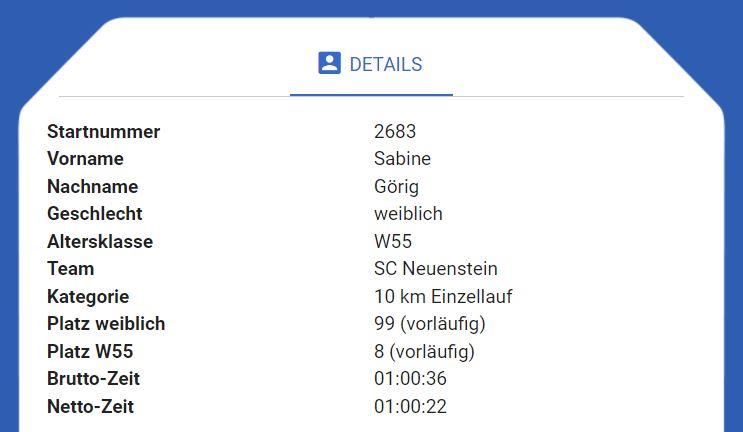The width and height of the screenshot is (743, 432).
Task: Click the W55 rank 8 (vorläufig)
Action: tap(424, 351)
